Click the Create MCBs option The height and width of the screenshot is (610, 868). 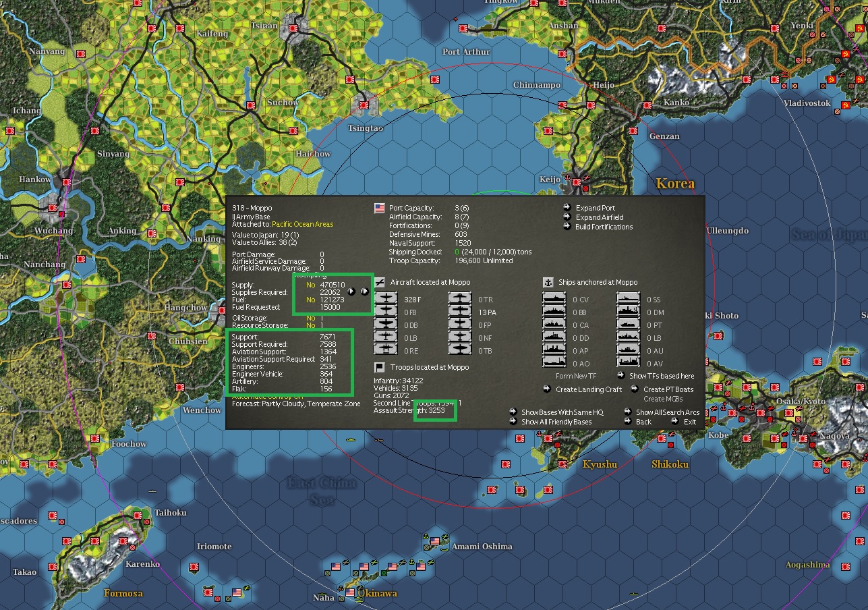[x=663, y=399]
